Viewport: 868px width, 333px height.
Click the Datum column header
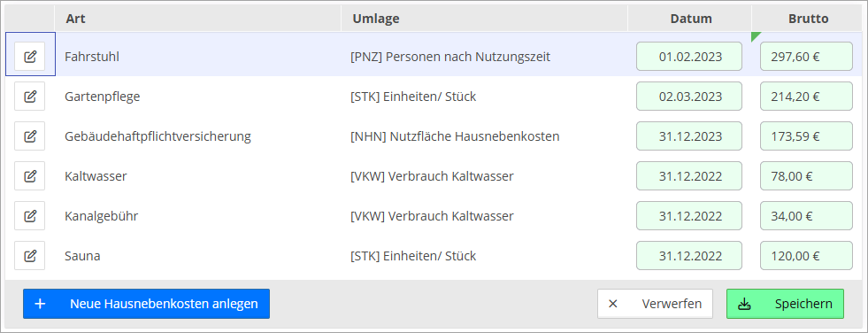(690, 19)
